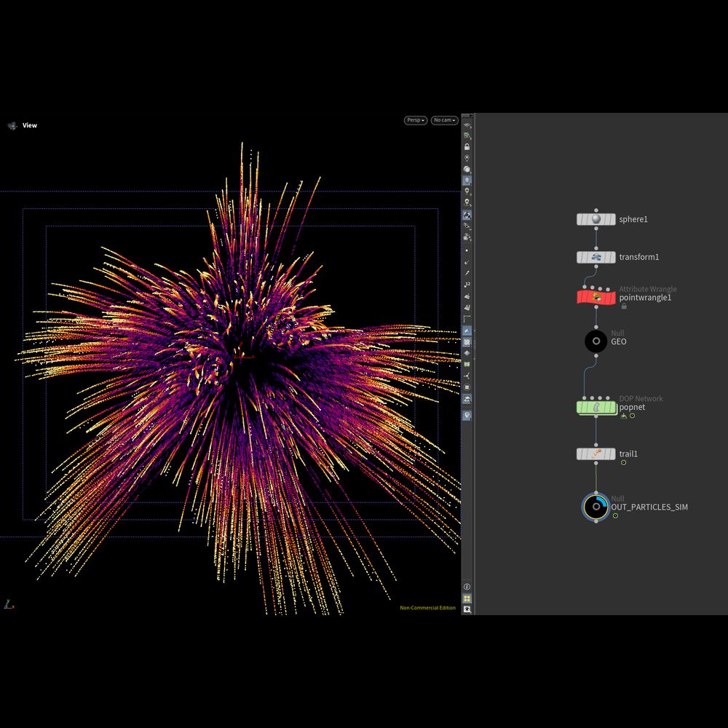
Task: Expand the top display options toolbar icon
Action: pos(467,125)
